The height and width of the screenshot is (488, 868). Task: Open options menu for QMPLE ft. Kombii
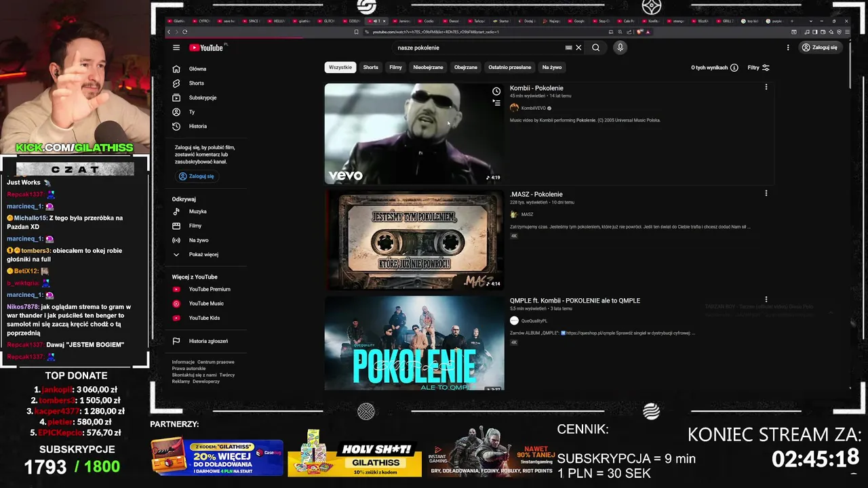[766, 299]
